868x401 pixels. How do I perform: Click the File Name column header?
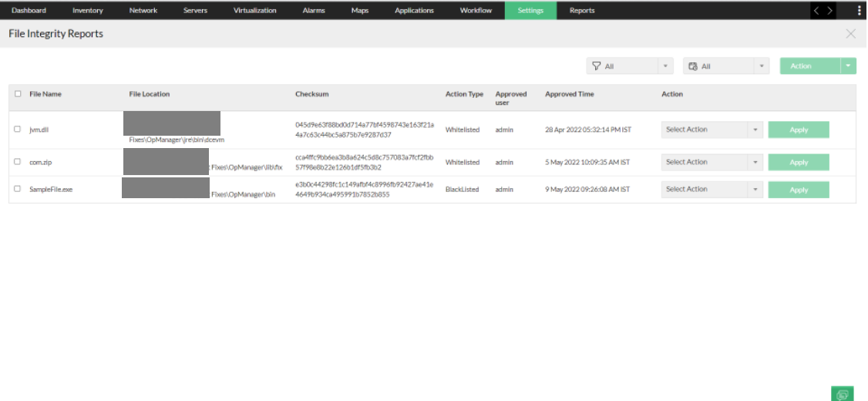click(45, 94)
